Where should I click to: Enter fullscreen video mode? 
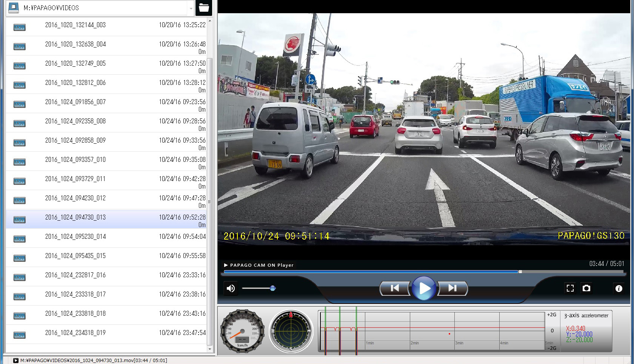tap(570, 289)
